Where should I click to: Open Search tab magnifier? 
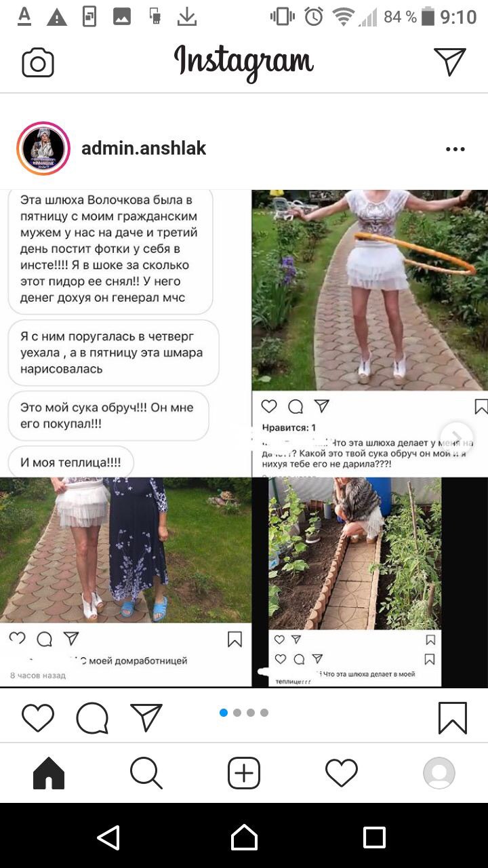(x=146, y=773)
